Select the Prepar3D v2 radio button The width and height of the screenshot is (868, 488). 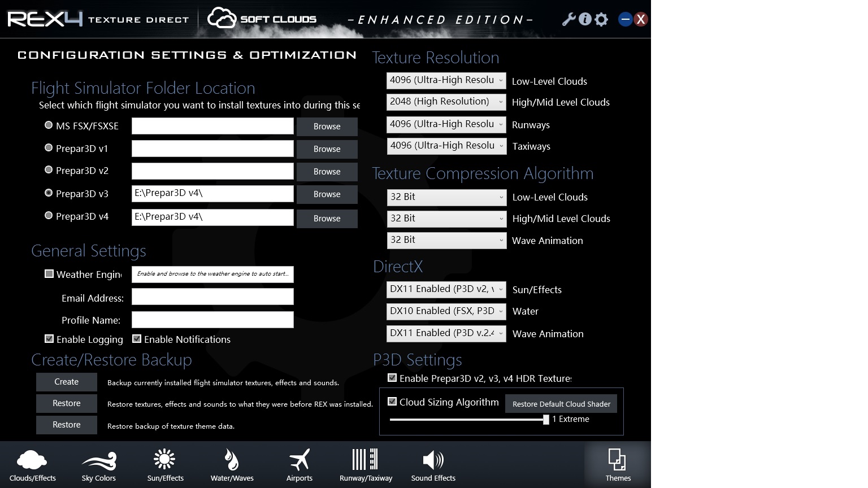[49, 170]
